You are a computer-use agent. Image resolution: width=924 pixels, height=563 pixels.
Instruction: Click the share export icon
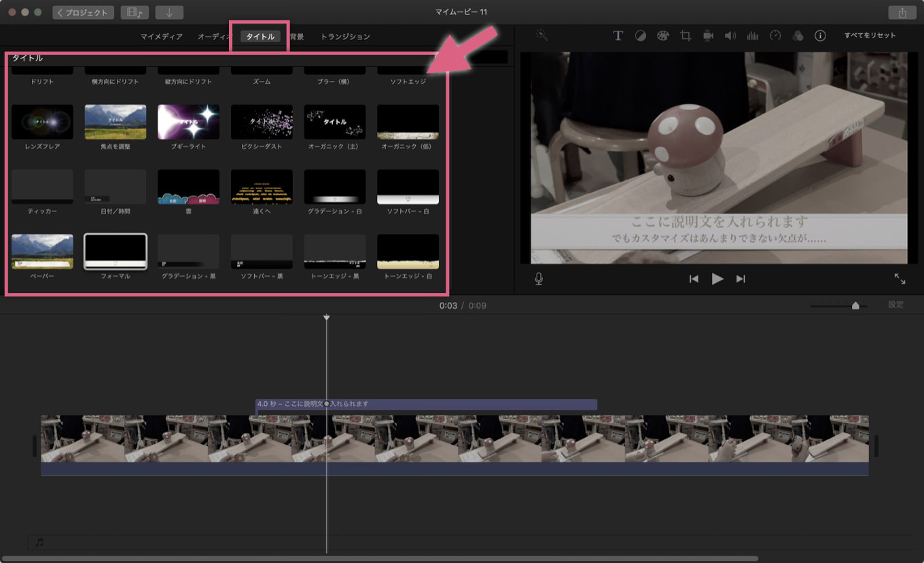(x=902, y=12)
